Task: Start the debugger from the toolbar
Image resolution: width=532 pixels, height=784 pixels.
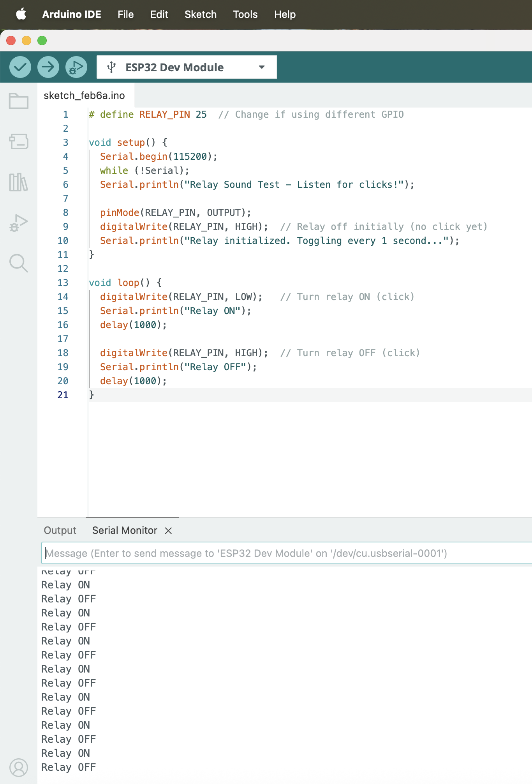Action: click(76, 67)
